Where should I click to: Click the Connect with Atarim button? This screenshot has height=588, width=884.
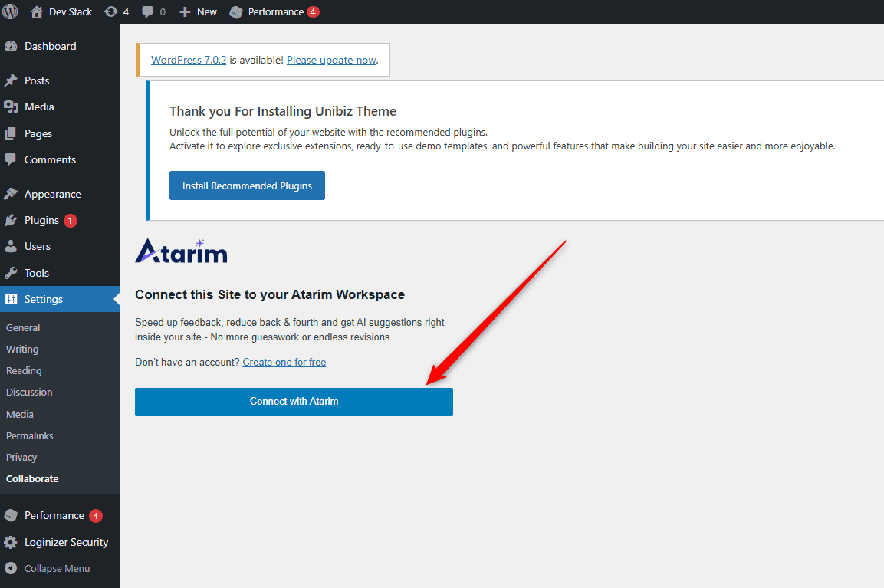coord(294,402)
